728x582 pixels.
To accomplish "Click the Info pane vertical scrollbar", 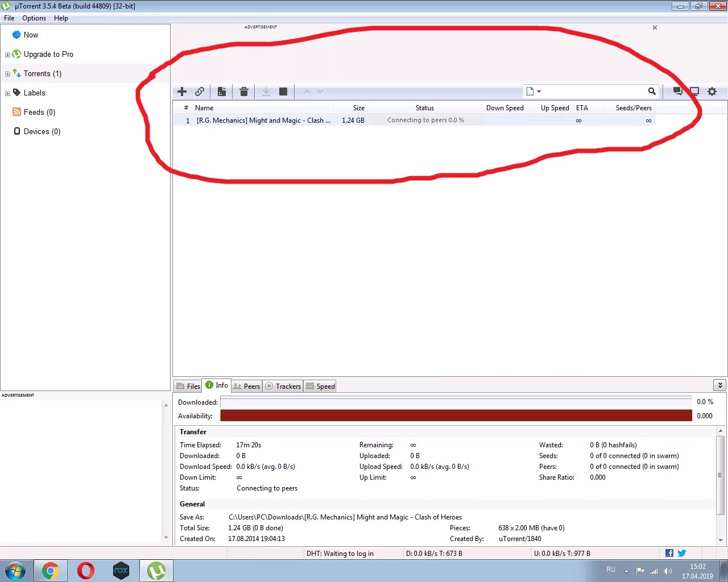I will tap(721, 475).
